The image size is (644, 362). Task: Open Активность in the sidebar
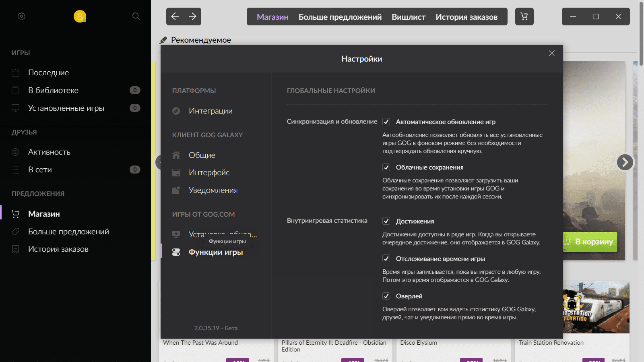49,152
